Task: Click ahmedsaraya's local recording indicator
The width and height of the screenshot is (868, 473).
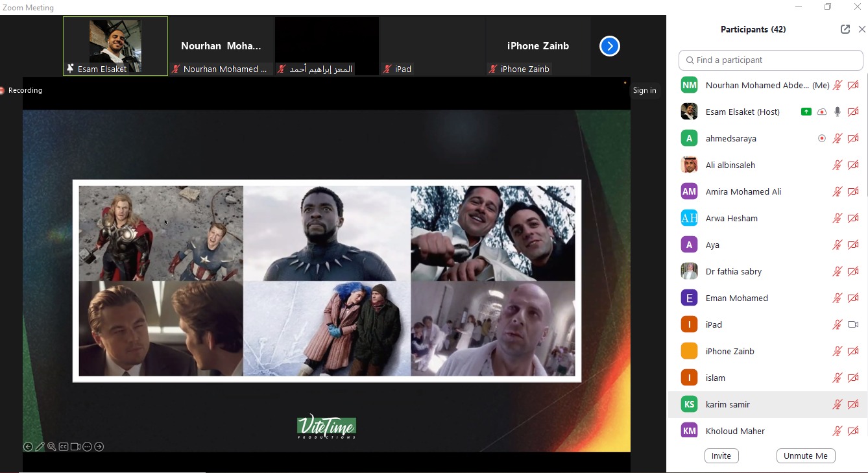Action: 822,138
